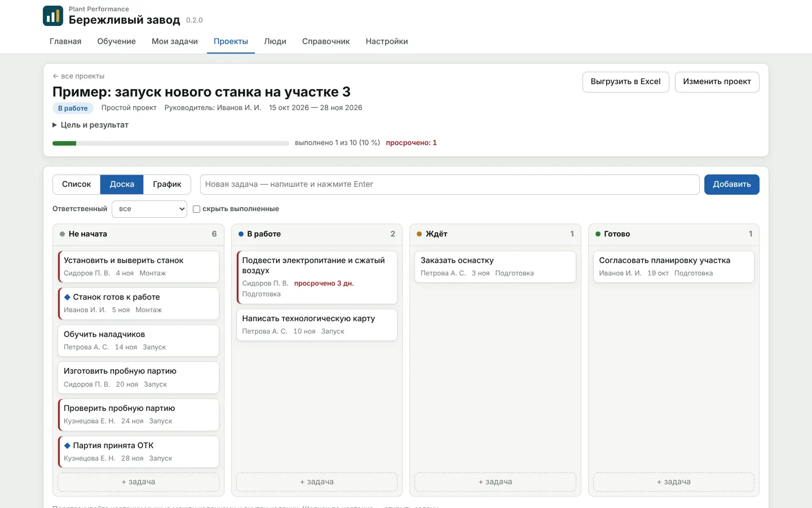
Task: Open the Люди tab
Action: [275, 41]
